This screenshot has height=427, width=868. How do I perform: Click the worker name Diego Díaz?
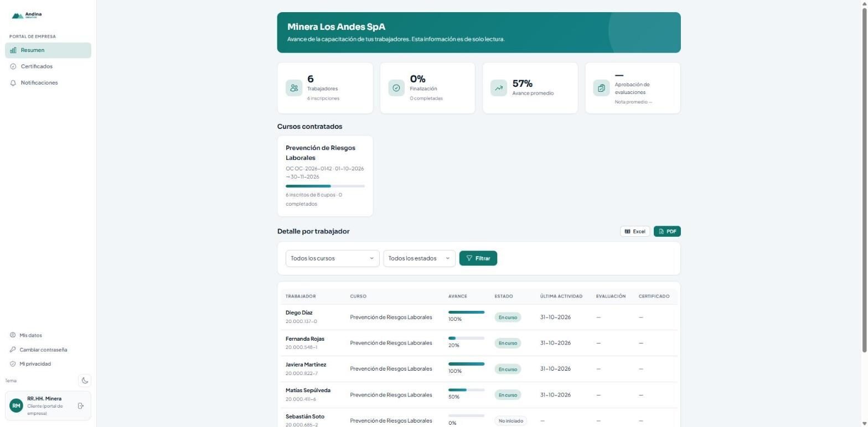tap(299, 313)
